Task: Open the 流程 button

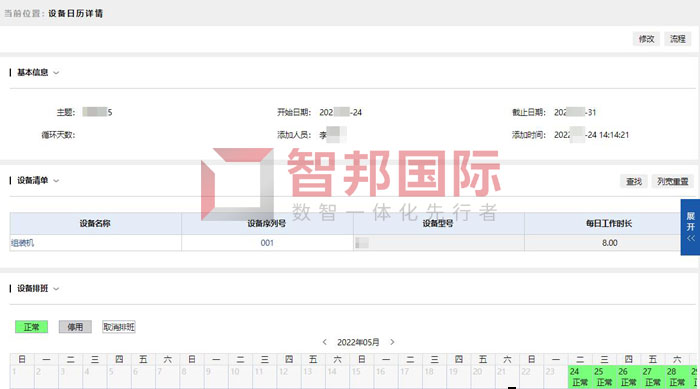Action: pyautogui.click(x=677, y=39)
